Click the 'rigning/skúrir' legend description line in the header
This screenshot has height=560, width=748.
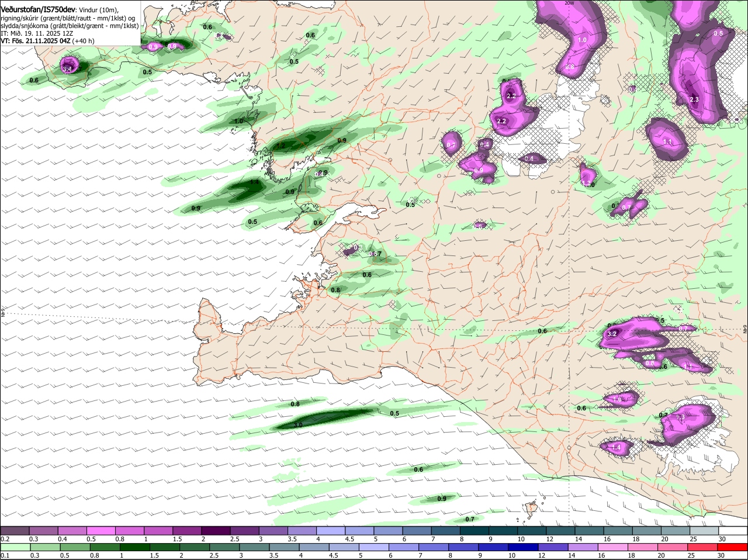68,18
